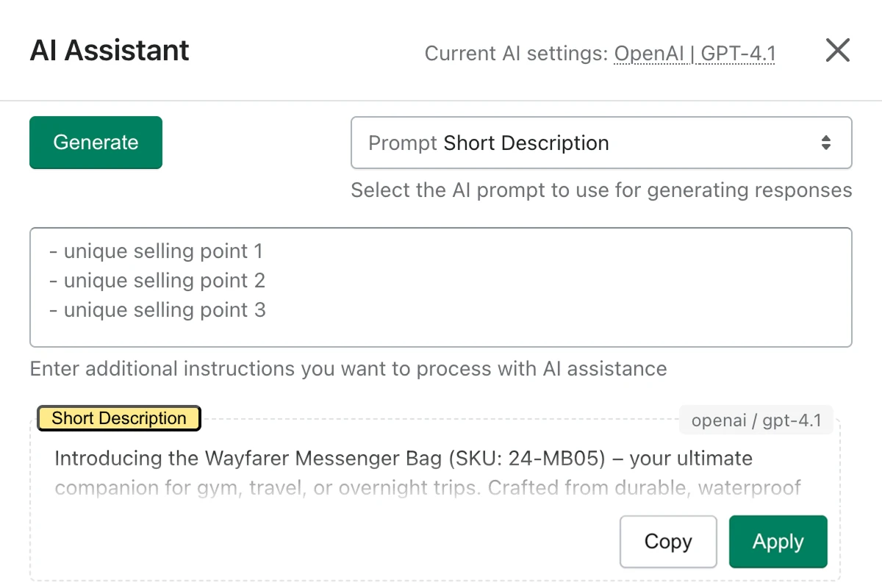Click inside the additional instructions text area

(x=441, y=287)
